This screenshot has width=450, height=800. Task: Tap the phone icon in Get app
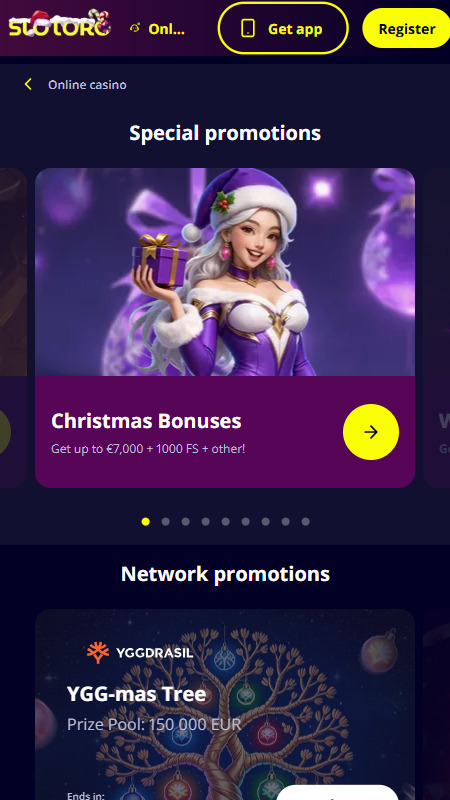tap(248, 29)
